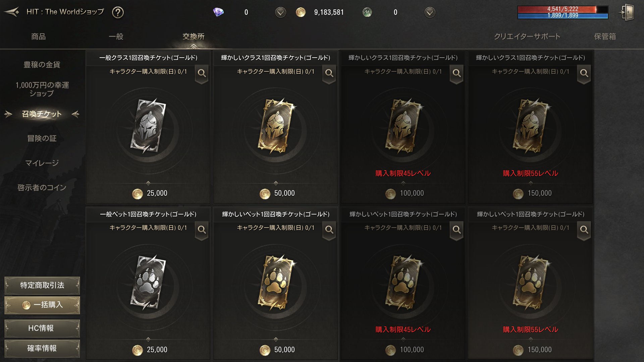Screen dimensions: 644x362
Task: Expand the dropdown arrow beside diamond balance
Action: coord(280,12)
